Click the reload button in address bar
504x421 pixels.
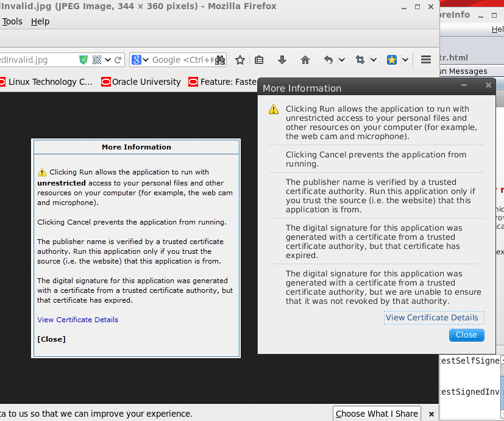118,60
